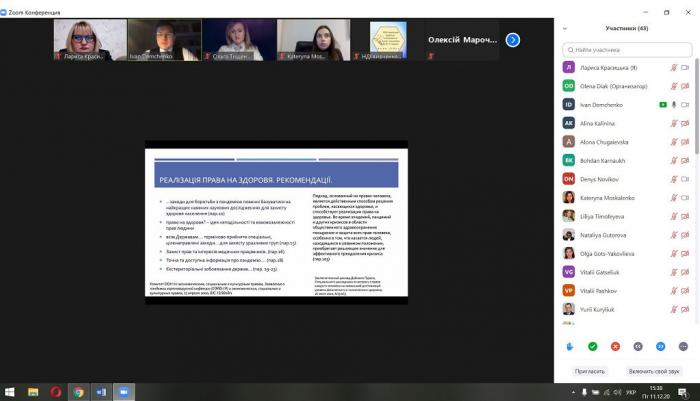Select participant Nataliya Gutorova row
The width and height of the screenshot is (700, 401).
627,235
